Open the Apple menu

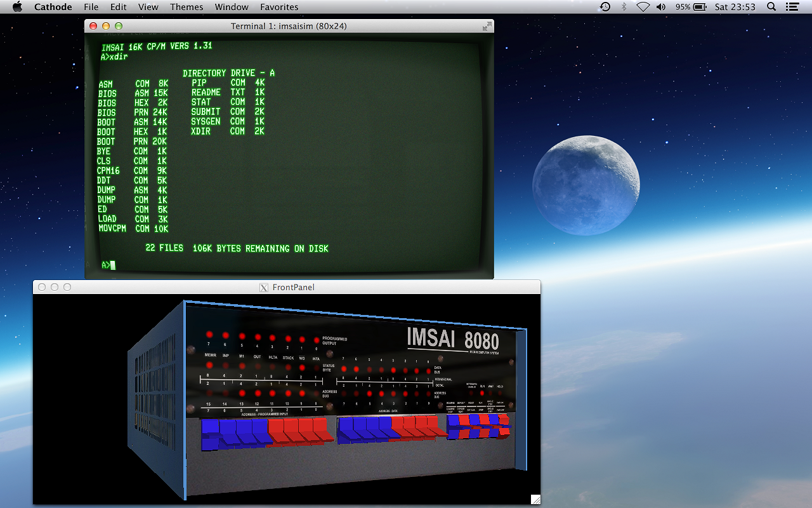(17, 7)
